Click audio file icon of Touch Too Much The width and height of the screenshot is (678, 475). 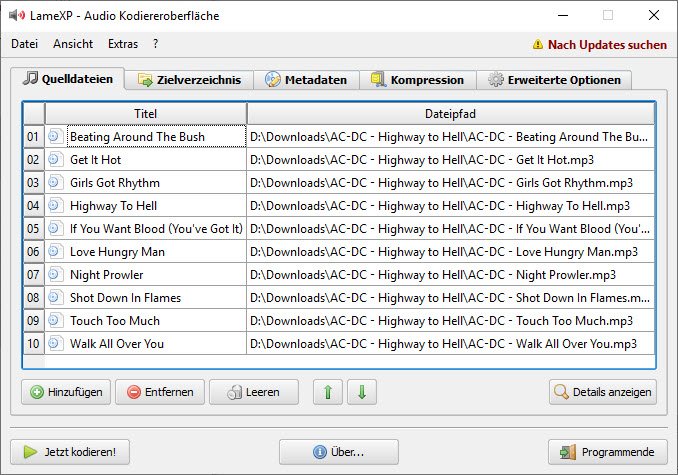[x=55, y=320]
